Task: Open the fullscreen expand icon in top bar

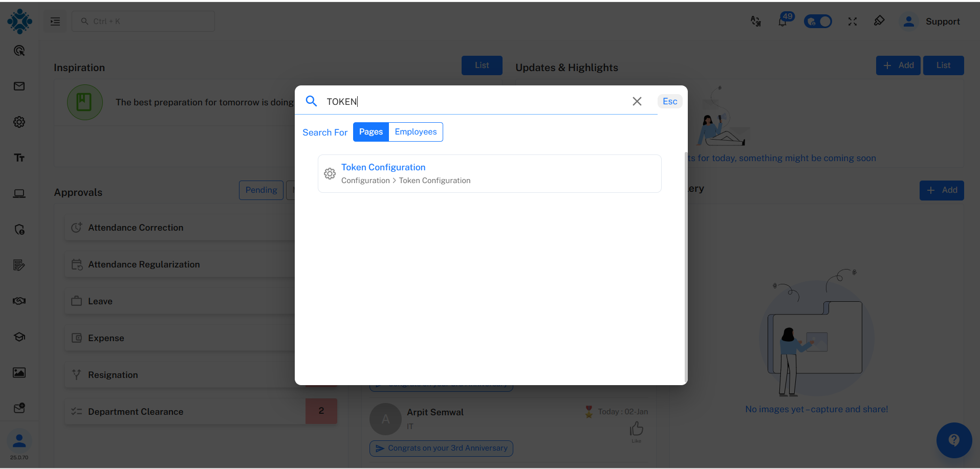Action: 853,21
